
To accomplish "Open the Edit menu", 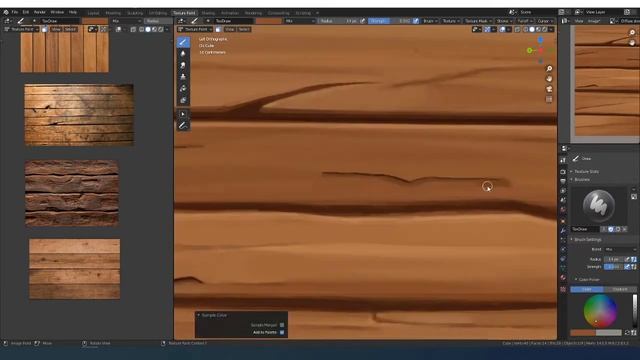I will [x=26, y=12].
